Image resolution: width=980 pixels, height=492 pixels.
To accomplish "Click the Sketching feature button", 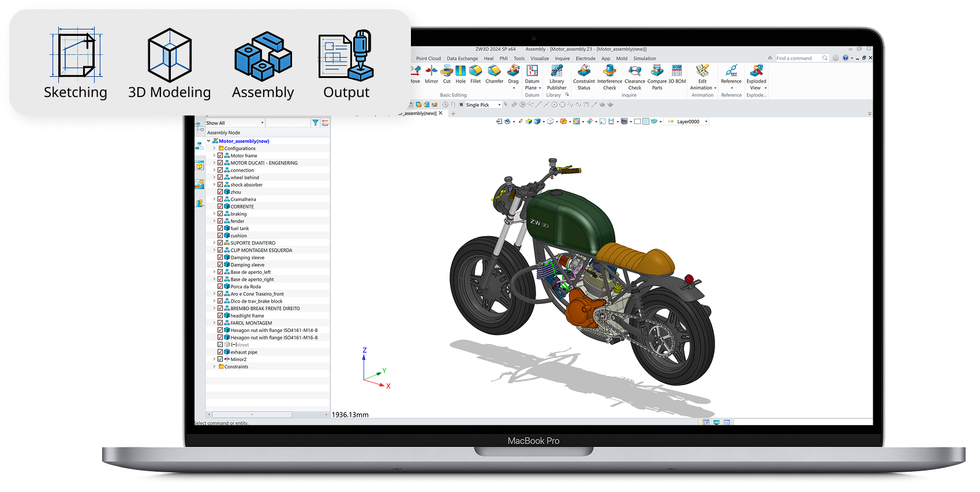I will (x=76, y=64).
